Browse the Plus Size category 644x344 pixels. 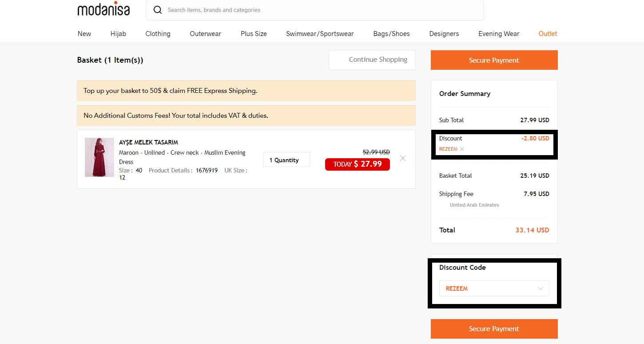[253, 33]
